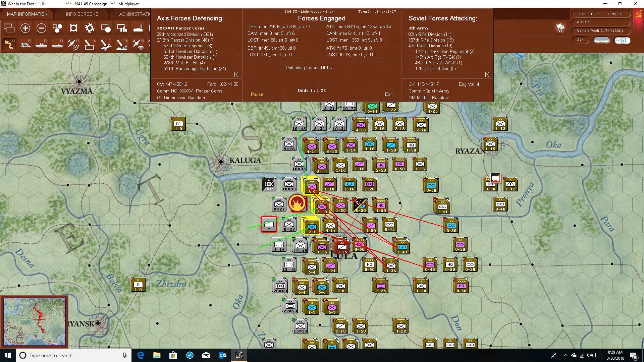Image resolution: width=644 pixels, height=362 pixels.
Task: Open Microsoft Edge from taskbar
Action: (x=141, y=355)
